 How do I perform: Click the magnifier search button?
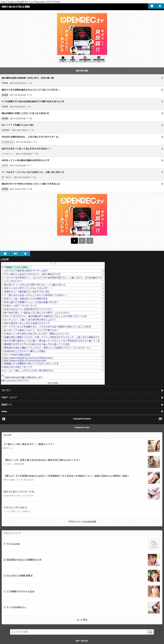(x=150, y=632)
